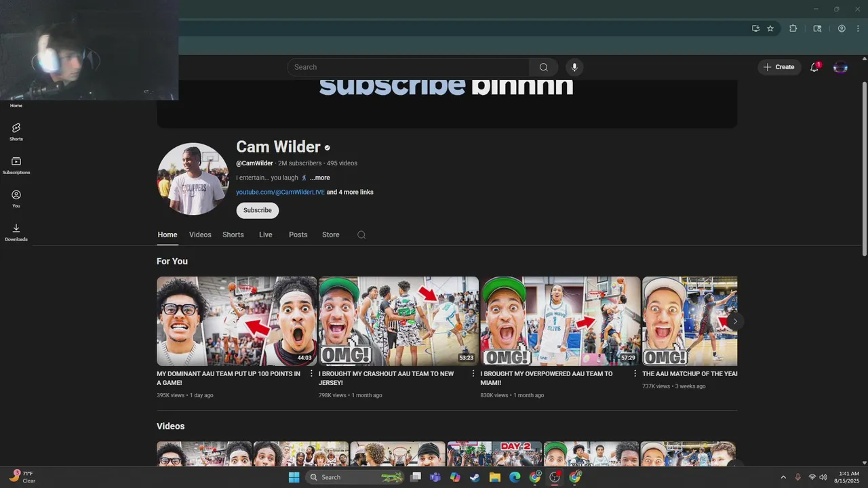Open File Explorer from taskbar
Viewport: 868px width, 488px height.
tap(495, 477)
